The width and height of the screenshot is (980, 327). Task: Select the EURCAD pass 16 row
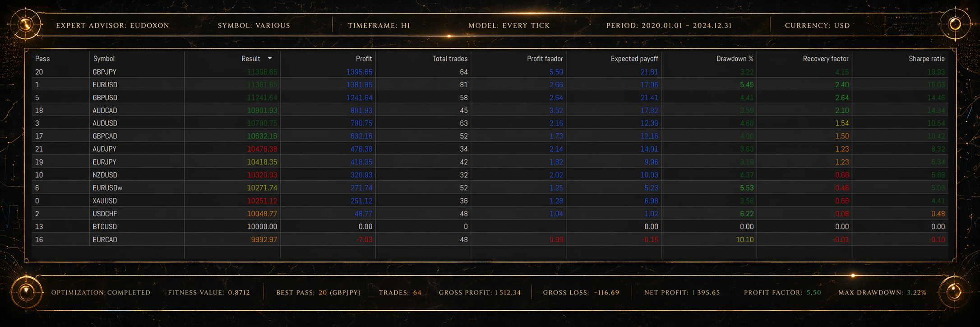[x=105, y=240]
